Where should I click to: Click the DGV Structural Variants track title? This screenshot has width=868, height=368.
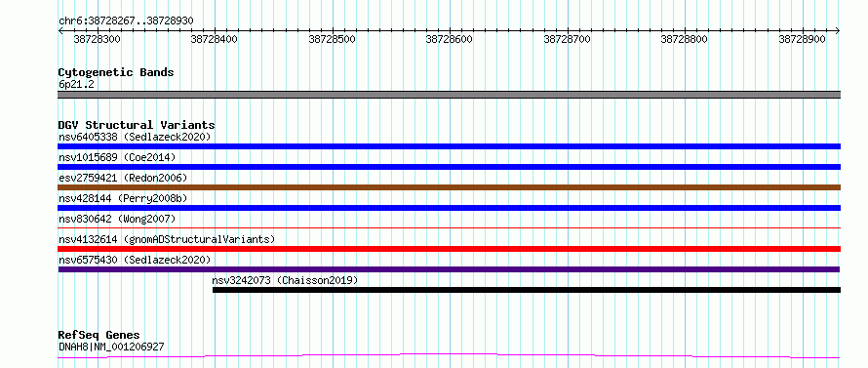click(137, 125)
